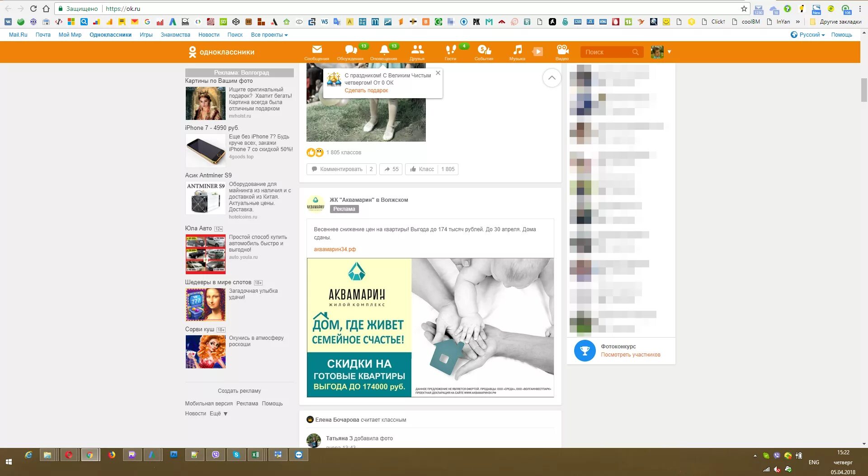Click the orange play-button icon beside Музыка
The height and width of the screenshot is (476, 868).
tap(538, 52)
